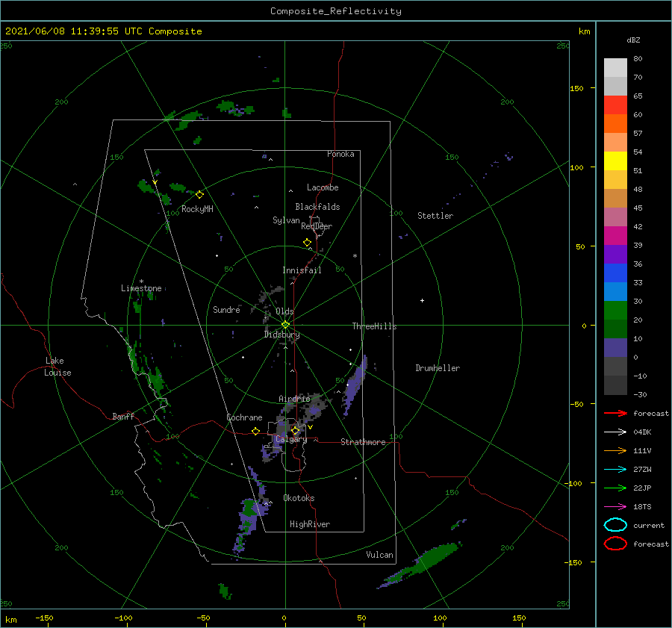This screenshot has width=672, height=628.
Task: Click the Okotoks city label
Action: [x=299, y=498]
